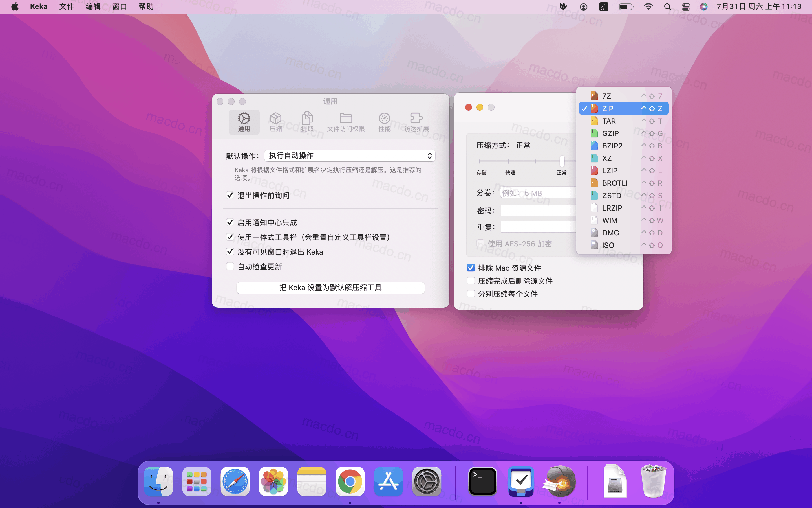Expand the 默认操作 default action dropdown

350,156
